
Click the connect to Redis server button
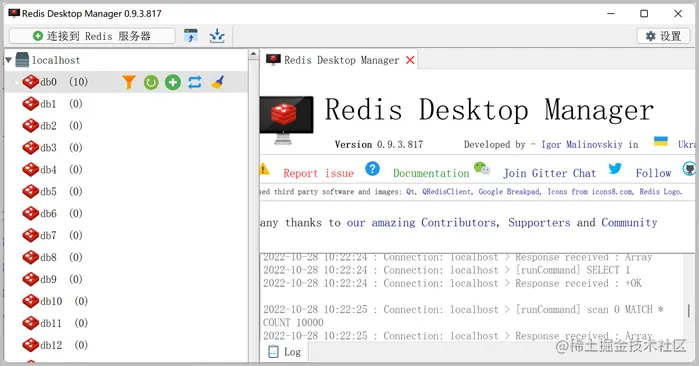coord(92,36)
